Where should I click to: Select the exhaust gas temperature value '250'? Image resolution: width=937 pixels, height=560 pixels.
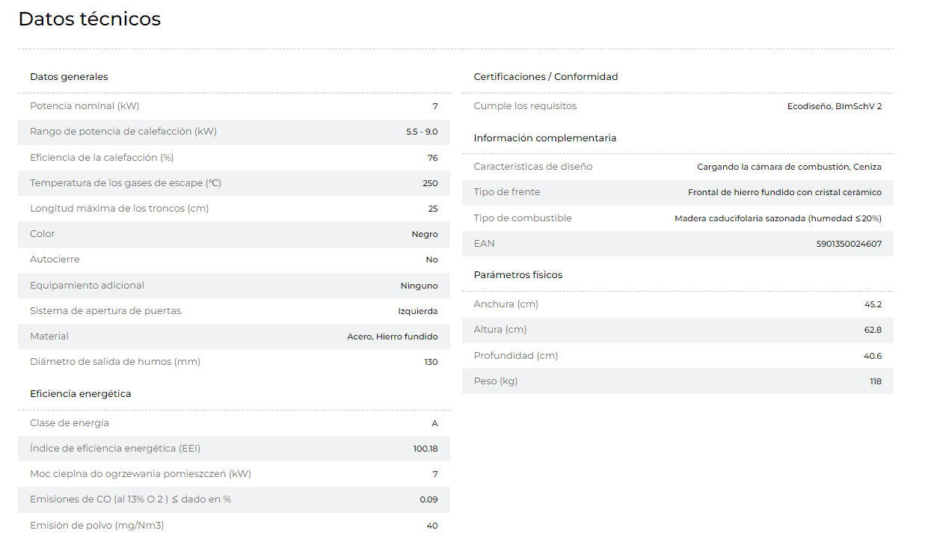point(430,183)
